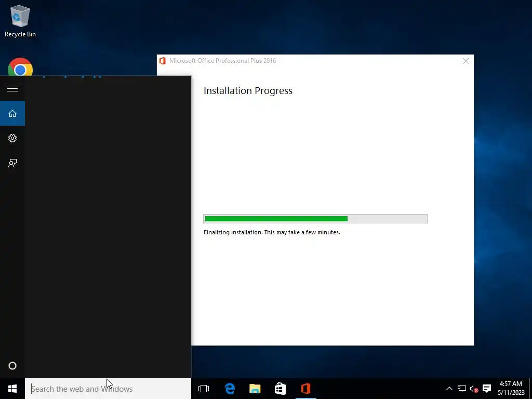Click the Microsoft Office Professional Plus 2016 title

pos(222,61)
